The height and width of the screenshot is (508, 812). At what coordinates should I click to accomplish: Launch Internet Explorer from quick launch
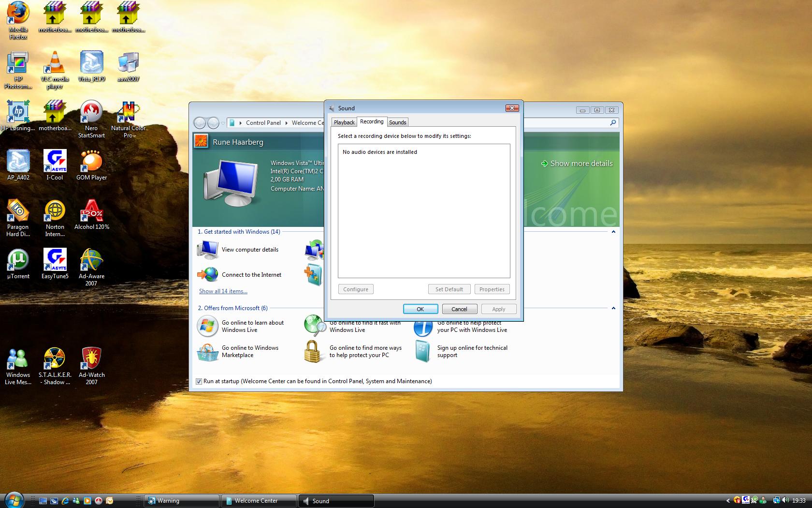65,501
